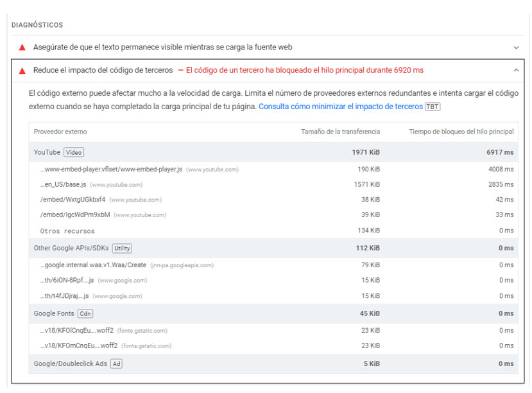Viewport: 532px width, 393px height.
Task: Open the v18/KFOlCnqEu....woff2 font link
Action: point(76,330)
